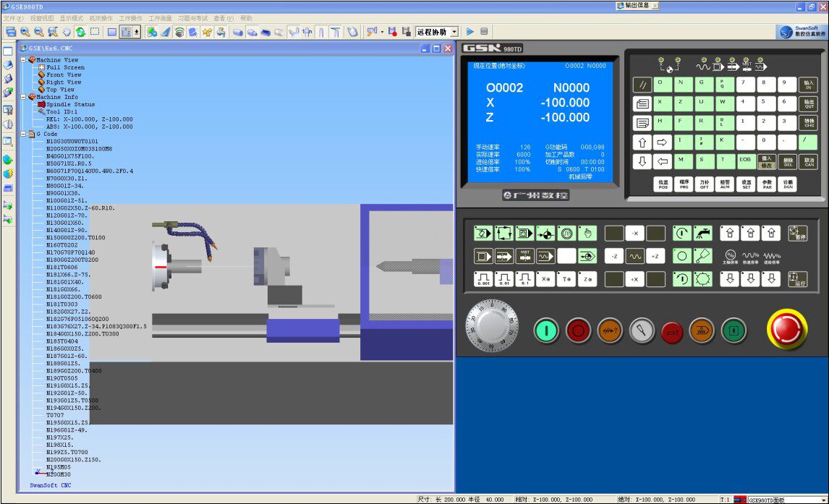The image size is (829, 504).
Task: Collapse the Machine View tree node
Action: click(23, 60)
